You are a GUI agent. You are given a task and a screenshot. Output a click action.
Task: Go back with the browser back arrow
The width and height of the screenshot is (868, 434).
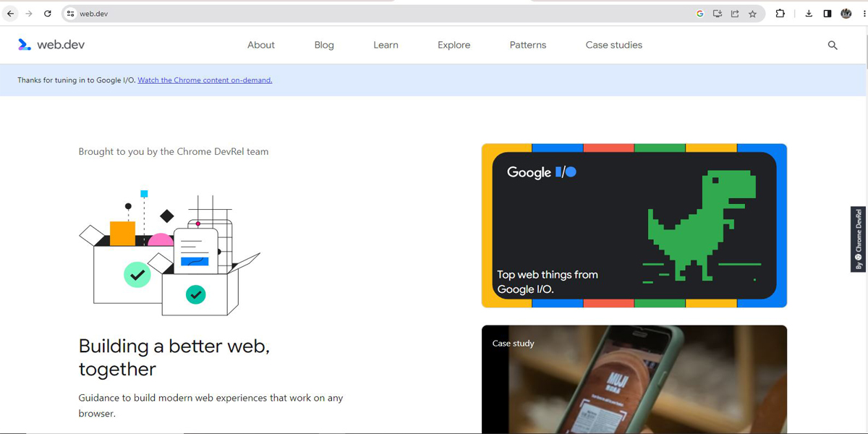(10, 14)
